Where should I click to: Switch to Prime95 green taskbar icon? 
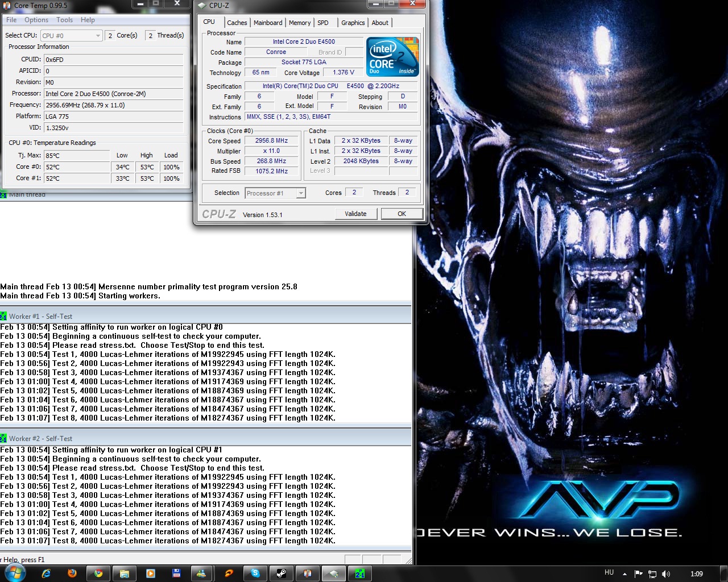[360, 573]
